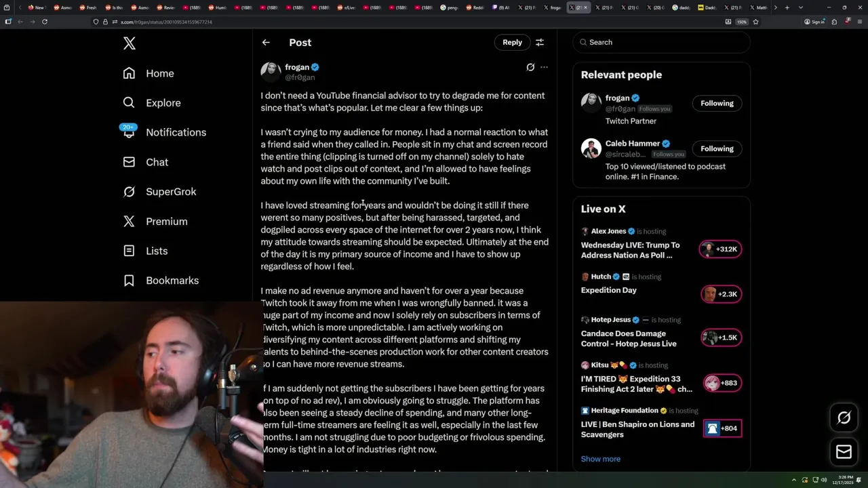The image size is (868, 488).
Task: Click the SuperGrok icon in sidebar
Action: click(129, 191)
